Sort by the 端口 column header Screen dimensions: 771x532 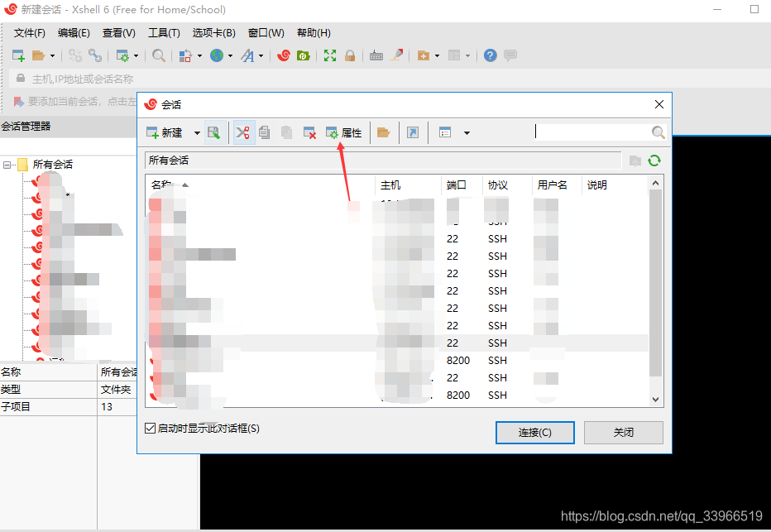tap(462, 185)
